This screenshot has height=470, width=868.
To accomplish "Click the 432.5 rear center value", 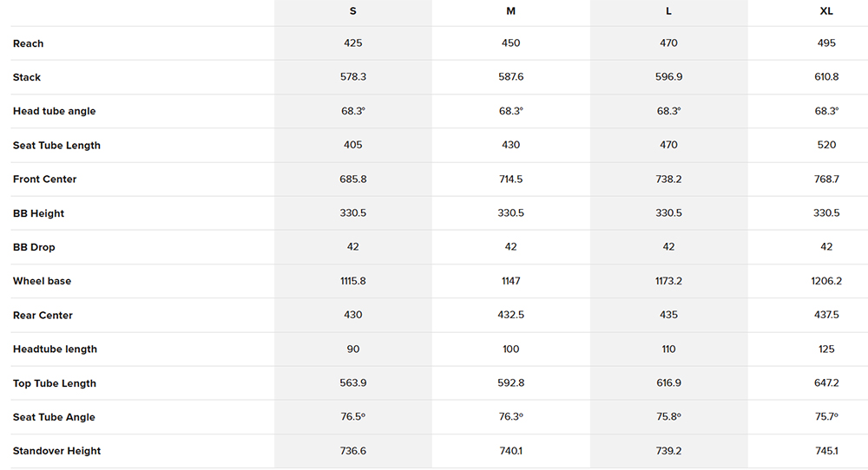I will tap(510, 315).
